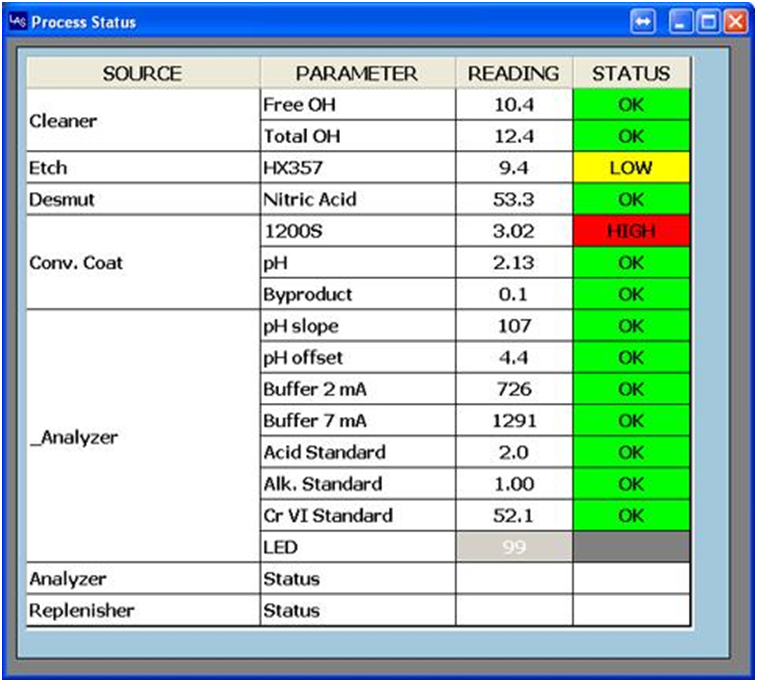Click the 12.4 reading value

(x=514, y=136)
